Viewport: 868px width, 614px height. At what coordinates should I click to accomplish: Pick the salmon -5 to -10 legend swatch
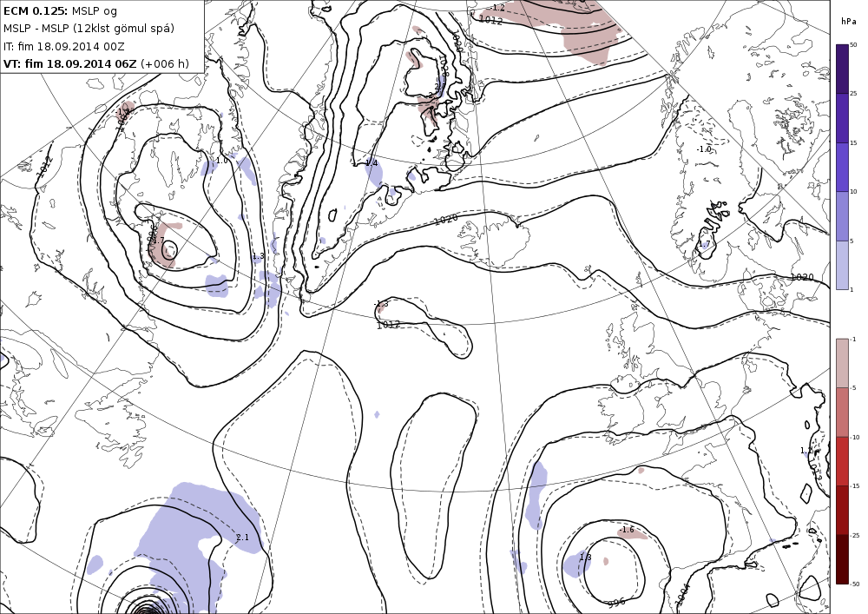tap(842, 412)
